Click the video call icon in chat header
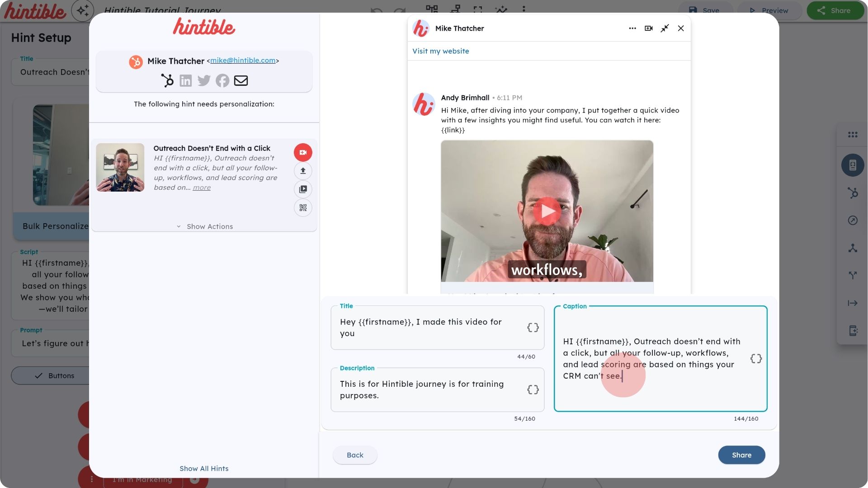 (648, 28)
